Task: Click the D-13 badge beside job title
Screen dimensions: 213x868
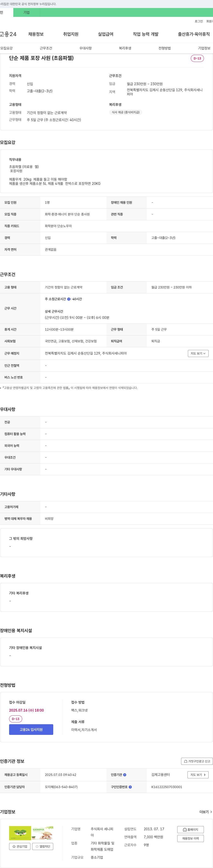Action: (x=197, y=58)
